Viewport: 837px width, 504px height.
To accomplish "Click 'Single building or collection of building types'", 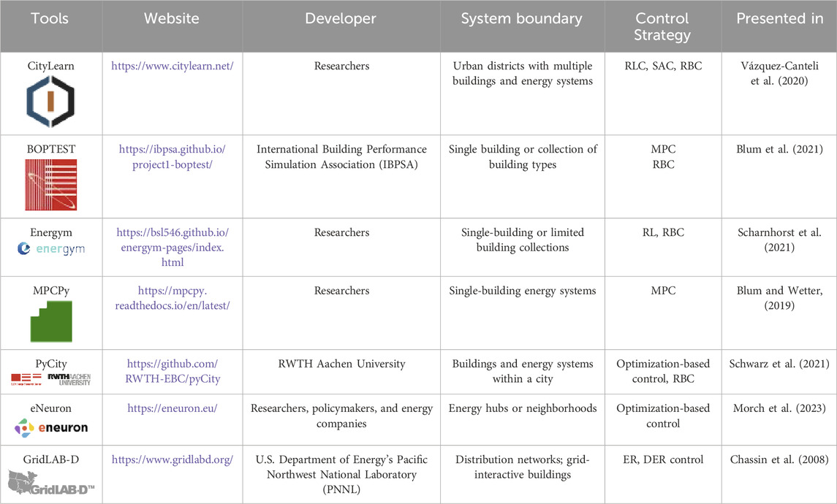I will (x=523, y=157).
